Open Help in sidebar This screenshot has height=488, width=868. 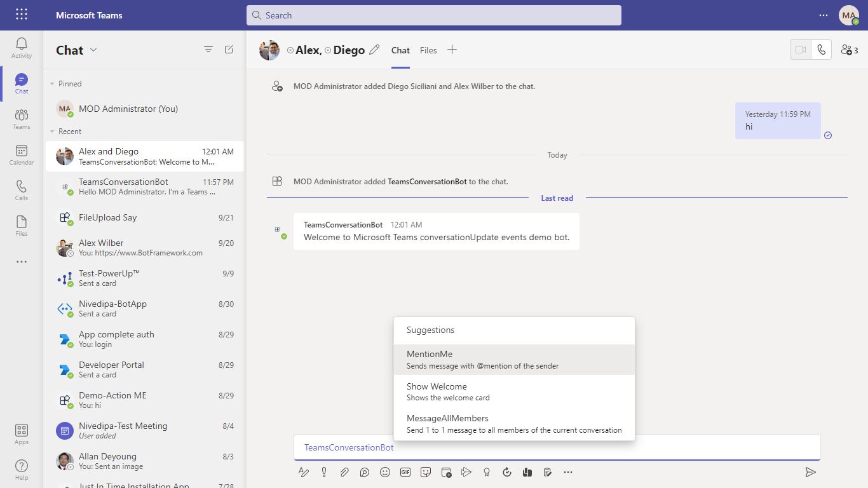pos(22,470)
